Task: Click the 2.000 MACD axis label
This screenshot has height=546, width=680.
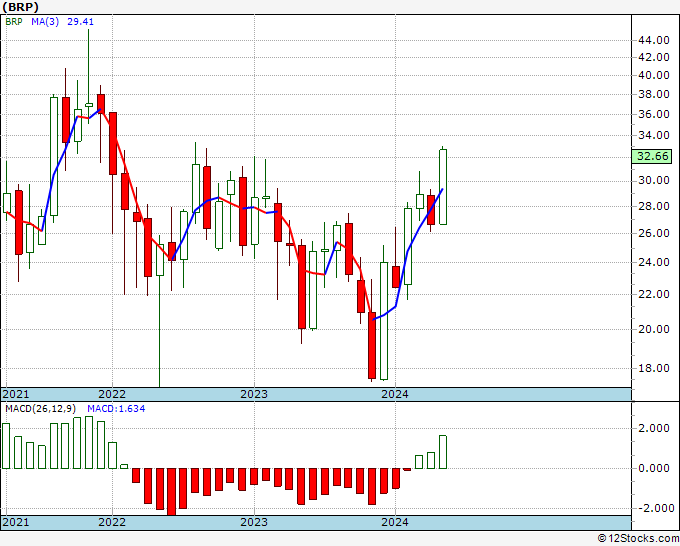Action: tap(654, 428)
